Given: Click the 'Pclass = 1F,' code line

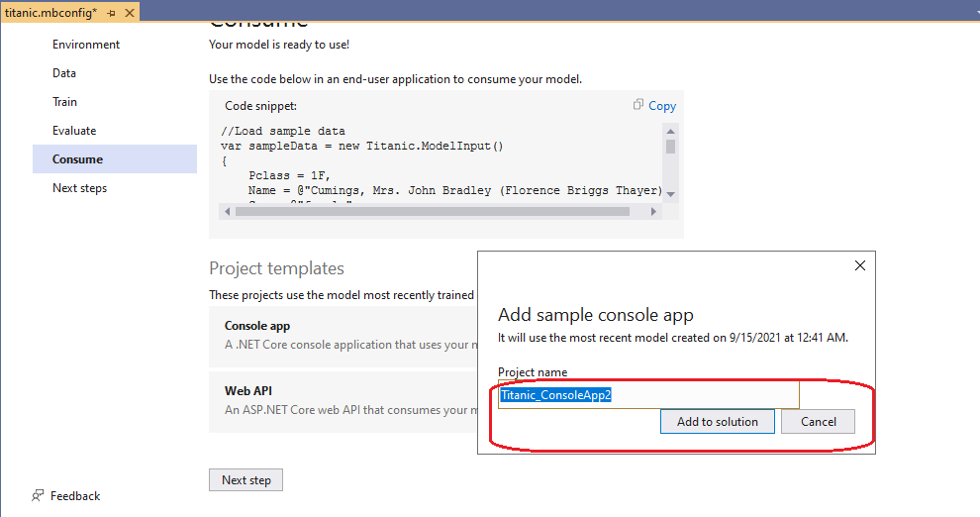Looking at the screenshot, I should point(289,175).
